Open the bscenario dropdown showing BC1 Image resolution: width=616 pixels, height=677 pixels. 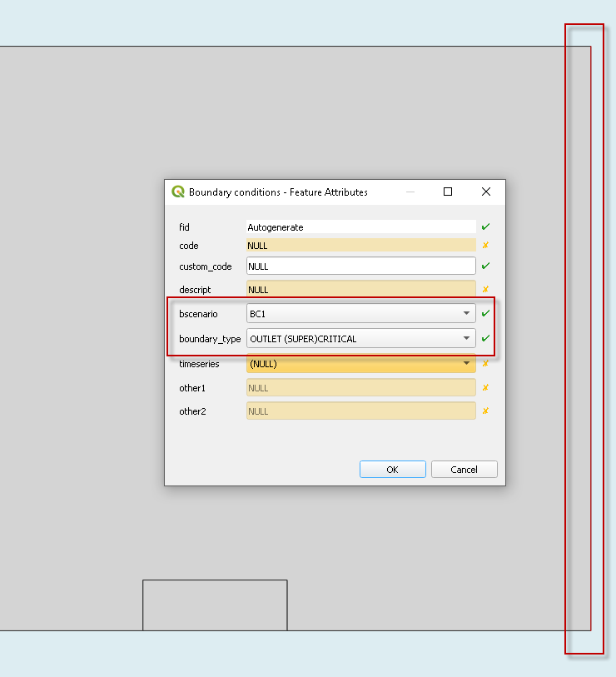(361, 314)
